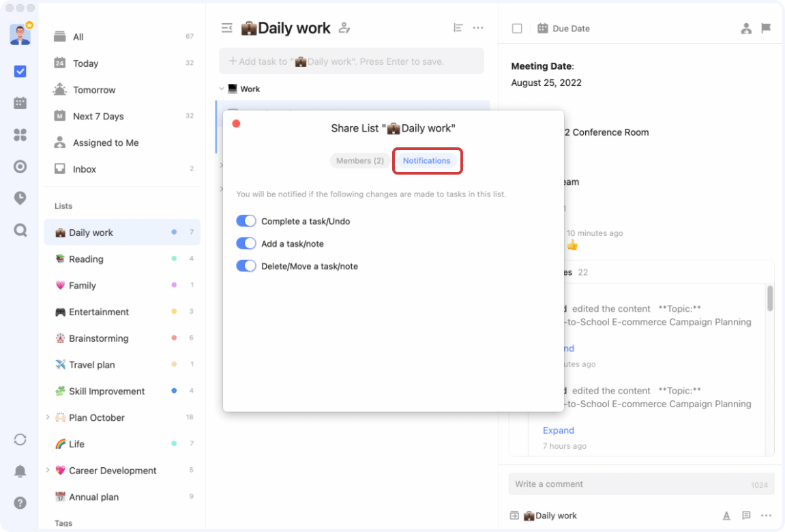The width and height of the screenshot is (785, 532).
Task: Click the Expand link in activities
Action: (558, 430)
